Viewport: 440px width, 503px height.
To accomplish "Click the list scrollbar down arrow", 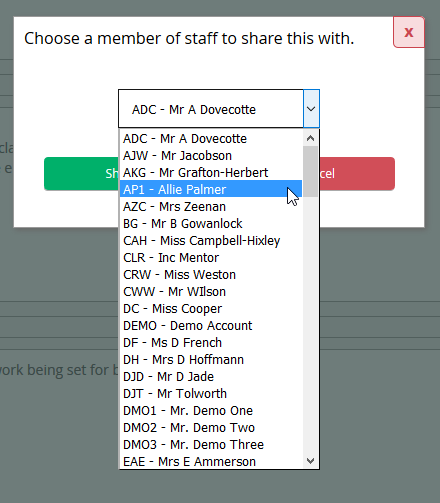I will pyautogui.click(x=310, y=461).
